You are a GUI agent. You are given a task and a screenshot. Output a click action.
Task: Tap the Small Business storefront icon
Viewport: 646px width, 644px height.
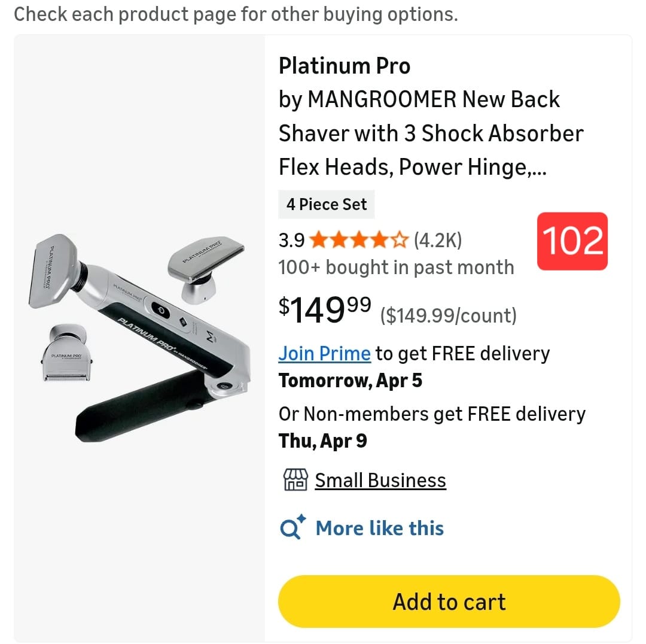[x=295, y=480]
